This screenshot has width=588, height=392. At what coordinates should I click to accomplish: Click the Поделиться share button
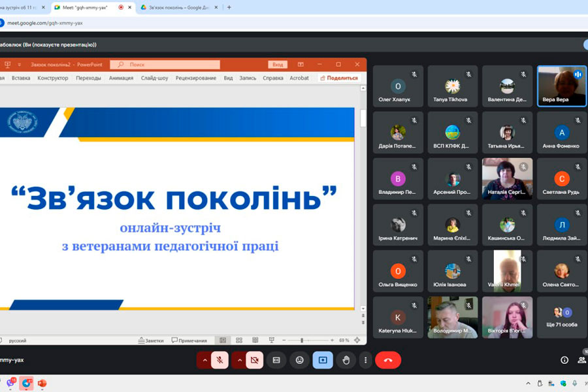(x=339, y=78)
